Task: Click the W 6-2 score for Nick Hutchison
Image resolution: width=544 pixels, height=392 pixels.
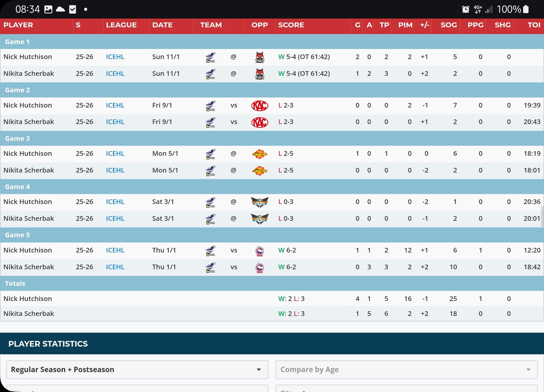Action: click(287, 250)
